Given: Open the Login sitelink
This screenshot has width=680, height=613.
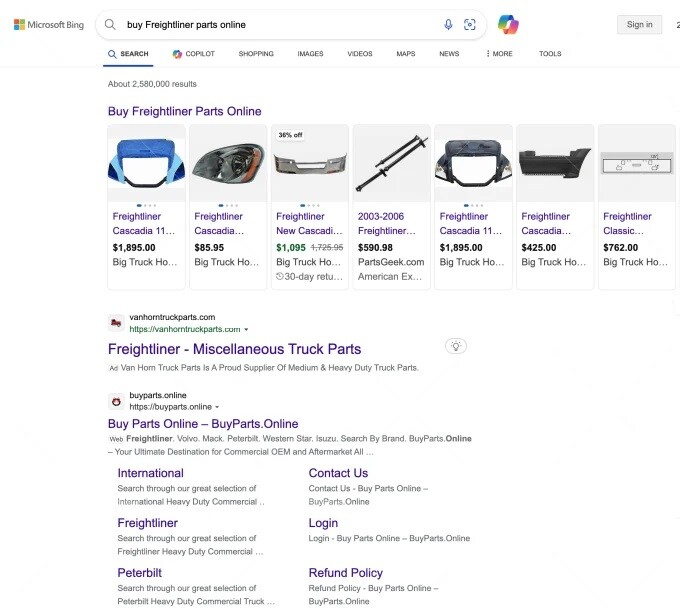Looking at the screenshot, I should tap(323, 523).
